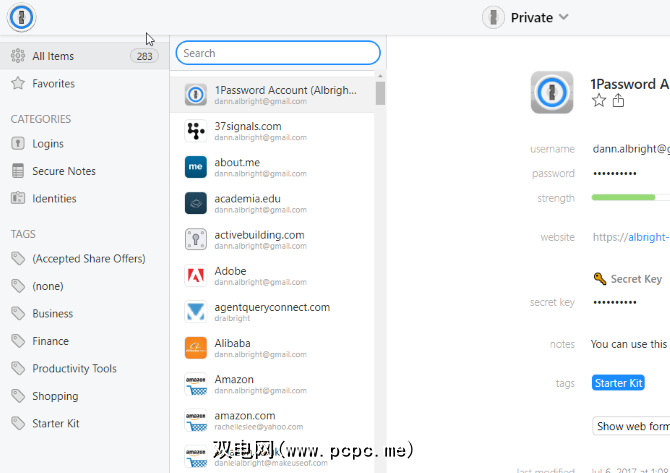Click the about.me entry icon
Screen dimensions: 670x473
[196, 167]
